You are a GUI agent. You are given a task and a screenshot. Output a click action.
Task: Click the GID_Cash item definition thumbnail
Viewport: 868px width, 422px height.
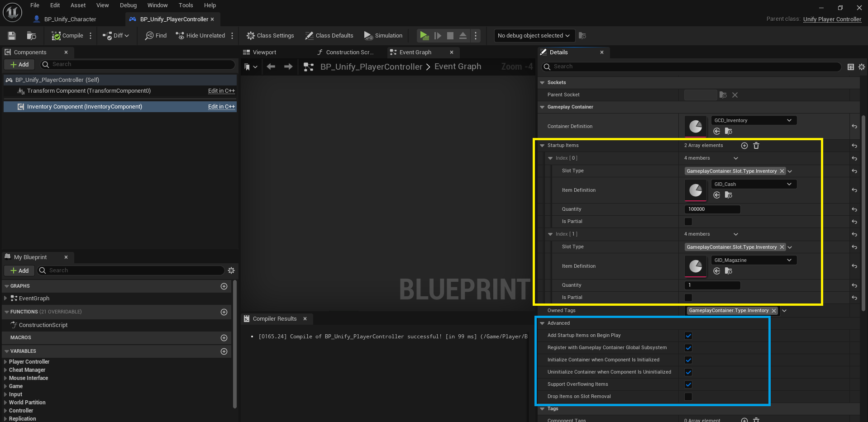[696, 190]
